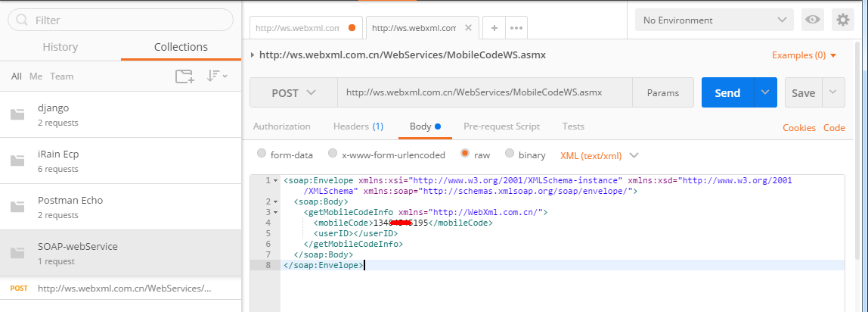The image size is (868, 312).
Task: Click the Filter search field
Action: click(x=121, y=20)
